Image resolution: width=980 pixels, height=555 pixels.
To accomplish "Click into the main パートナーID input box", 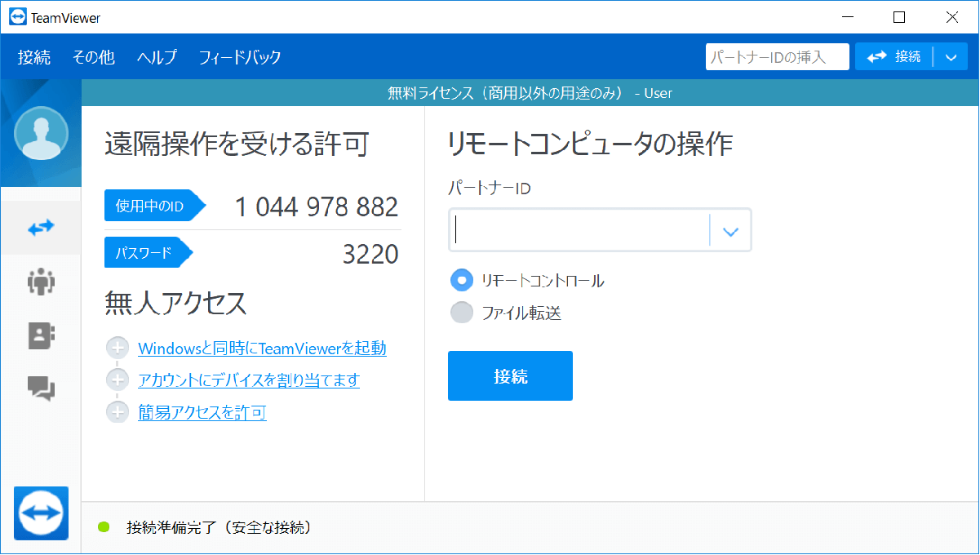I will pyautogui.click(x=579, y=232).
